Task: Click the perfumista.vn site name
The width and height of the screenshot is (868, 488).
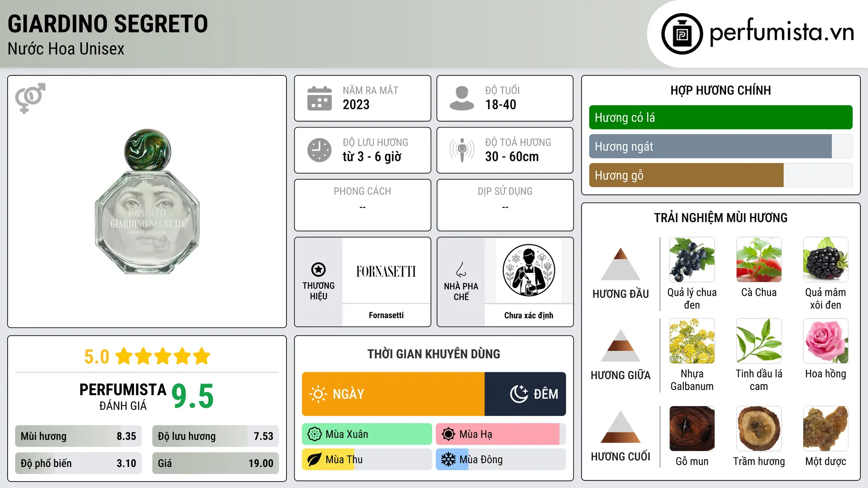Action: coord(782,32)
